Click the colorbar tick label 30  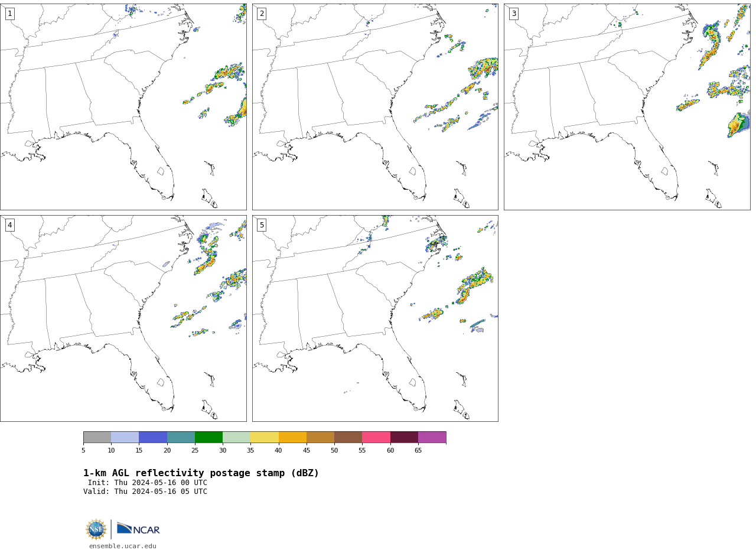point(223,451)
